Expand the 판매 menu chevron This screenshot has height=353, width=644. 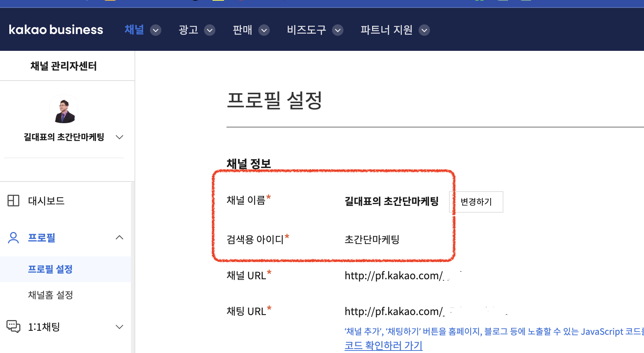pyautogui.click(x=264, y=30)
